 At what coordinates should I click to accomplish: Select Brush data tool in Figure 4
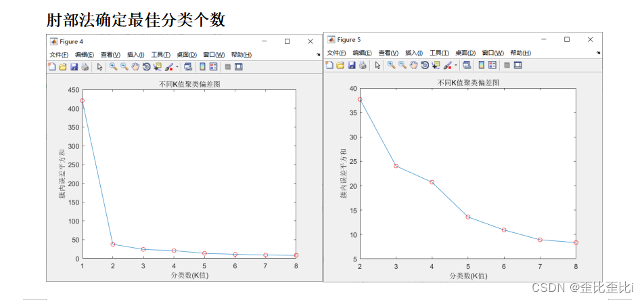(170, 67)
